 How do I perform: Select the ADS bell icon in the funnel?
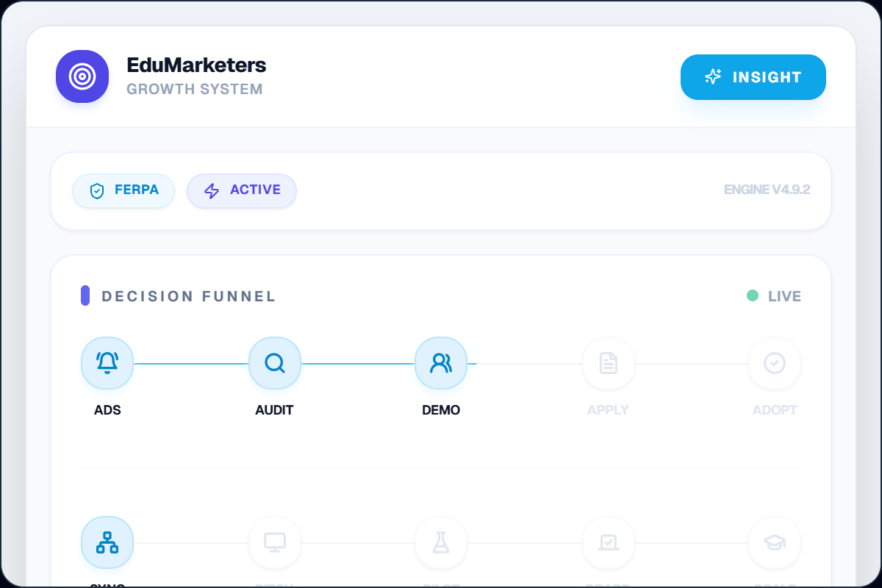[107, 362]
